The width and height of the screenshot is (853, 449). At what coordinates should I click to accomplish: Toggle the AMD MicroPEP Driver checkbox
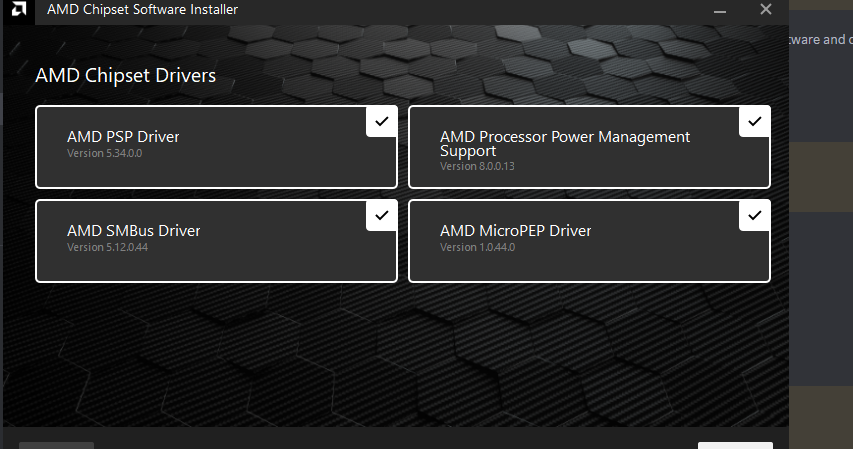pyautogui.click(x=755, y=216)
